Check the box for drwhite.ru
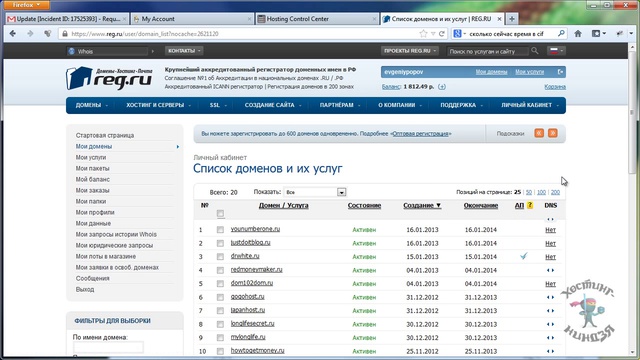The width and height of the screenshot is (640, 360). click(220, 257)
